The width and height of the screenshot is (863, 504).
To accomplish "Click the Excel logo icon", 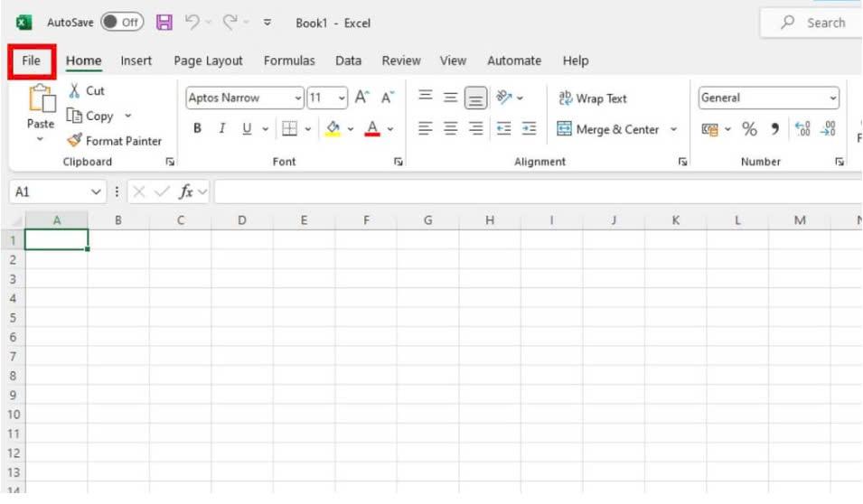I will [23, 23].
